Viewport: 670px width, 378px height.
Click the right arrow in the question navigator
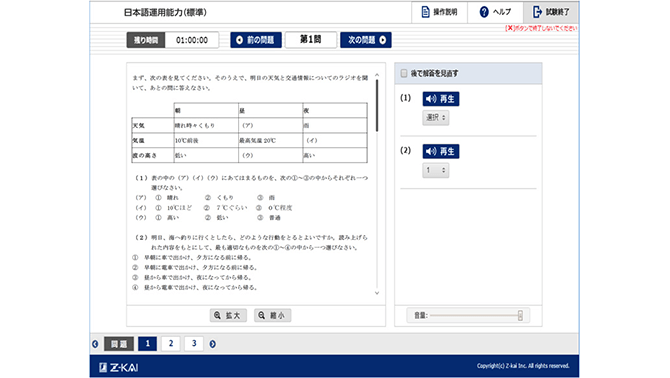[212, 344]
